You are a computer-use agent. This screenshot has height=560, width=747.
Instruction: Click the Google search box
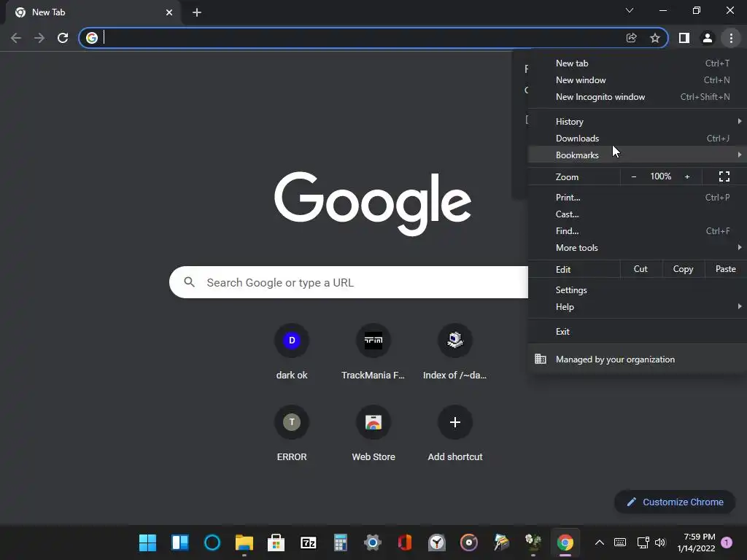(349, 282)
